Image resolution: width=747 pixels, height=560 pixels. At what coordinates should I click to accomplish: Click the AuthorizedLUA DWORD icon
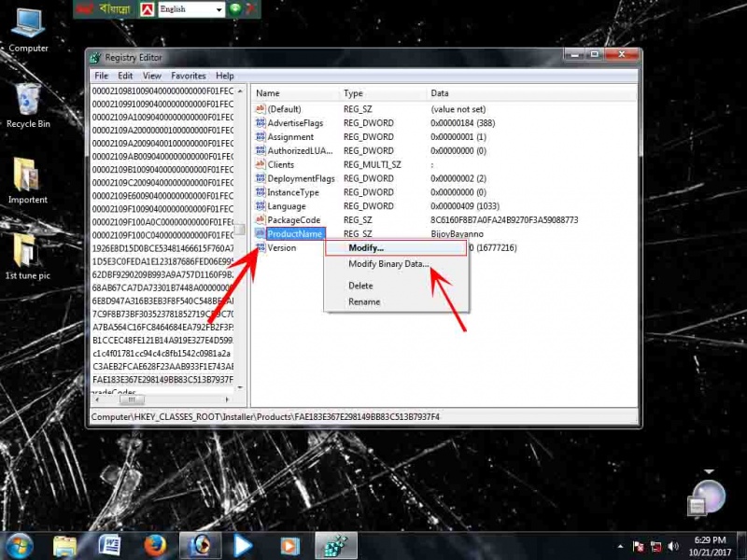[261, 150]
